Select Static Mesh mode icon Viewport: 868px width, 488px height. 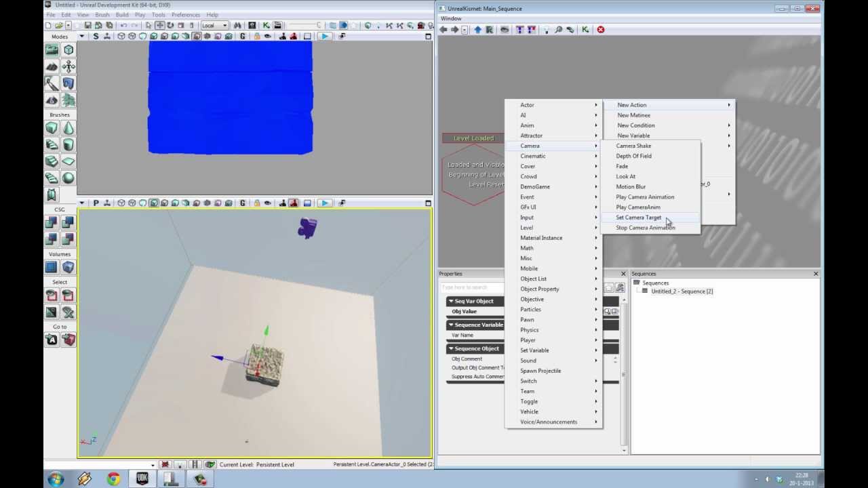coord(68,83)
